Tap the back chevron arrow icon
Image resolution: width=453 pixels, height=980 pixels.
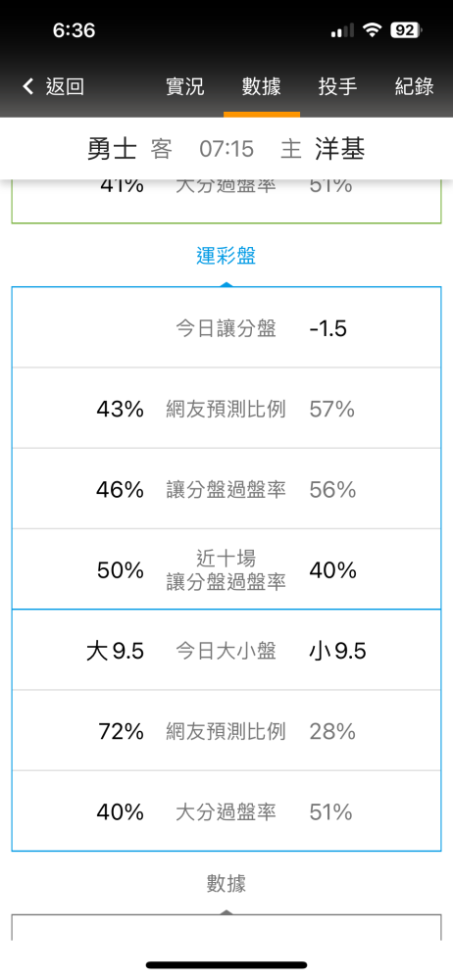coord(27,87)
